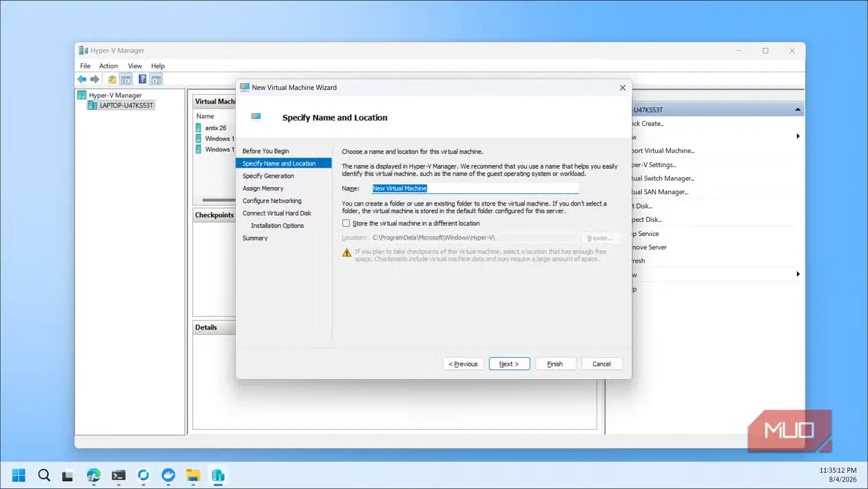This screenshot has height=489, width=868.
Task: Close the New Virtual Machine Wizard dialog
Action: [622, 88]
